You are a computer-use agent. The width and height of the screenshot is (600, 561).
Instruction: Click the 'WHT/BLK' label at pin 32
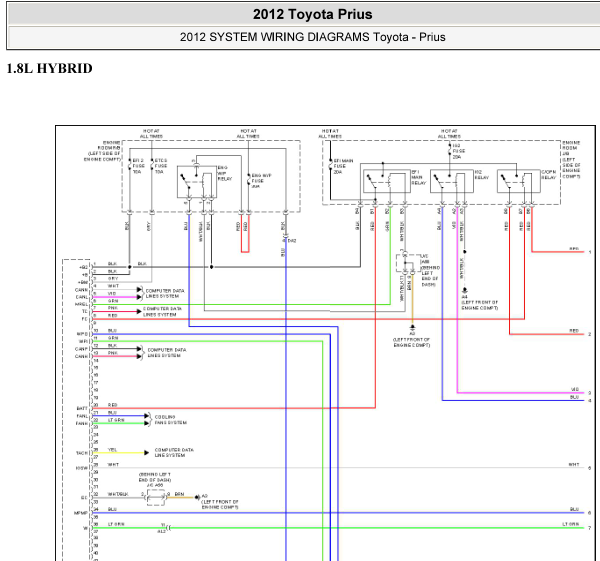118,494
